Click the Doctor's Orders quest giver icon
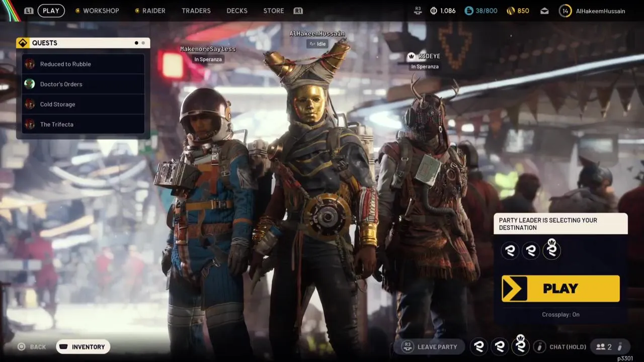Screen dimensions: 644x362 click(30, 84)
